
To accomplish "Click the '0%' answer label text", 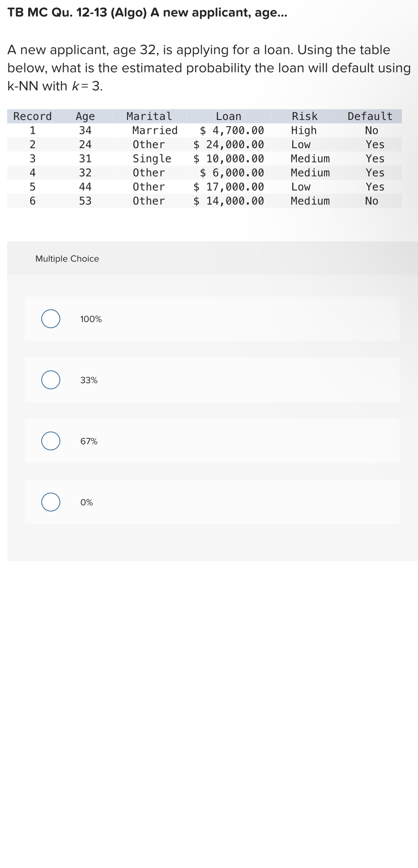I will (x=86, y=502).
